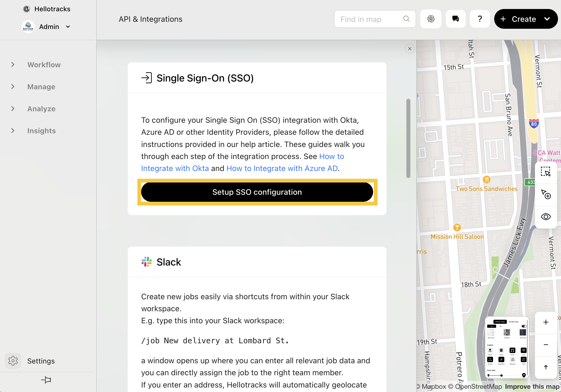The height and width of the screenshot is (392, 561).
Task: Click the Hellotracks logo icon
Action: pyautogui.click(x=27, y=9)
